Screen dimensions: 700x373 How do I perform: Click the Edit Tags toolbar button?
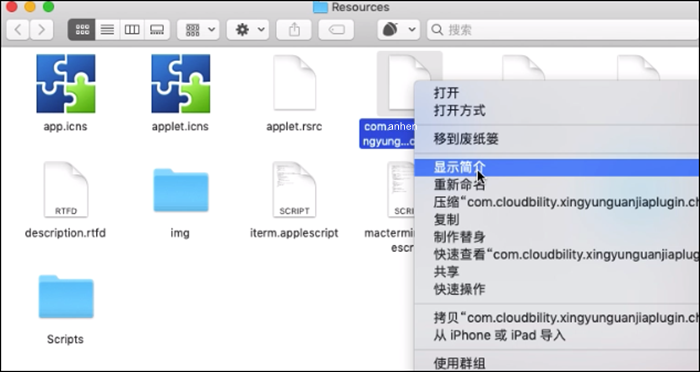pos(336,30)
